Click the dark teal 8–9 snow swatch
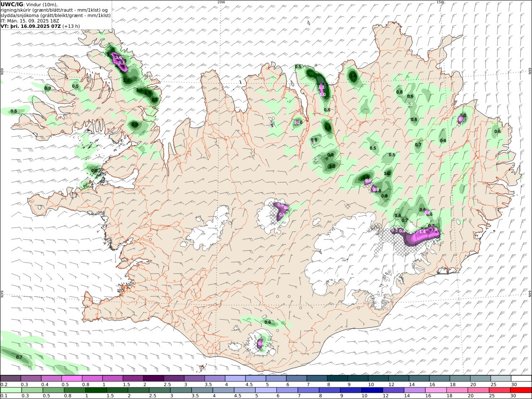The image size is (532, 399). [x=337, y=379]
